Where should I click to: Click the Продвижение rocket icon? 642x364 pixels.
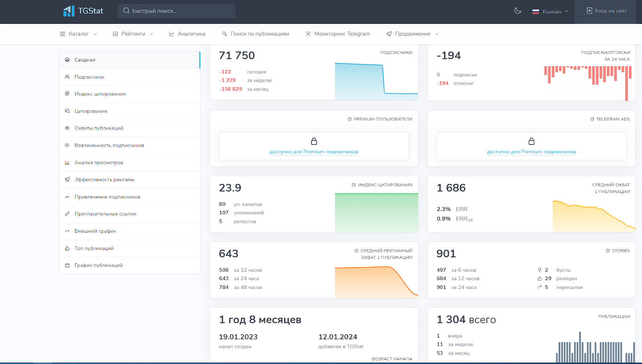pos(389,34)
